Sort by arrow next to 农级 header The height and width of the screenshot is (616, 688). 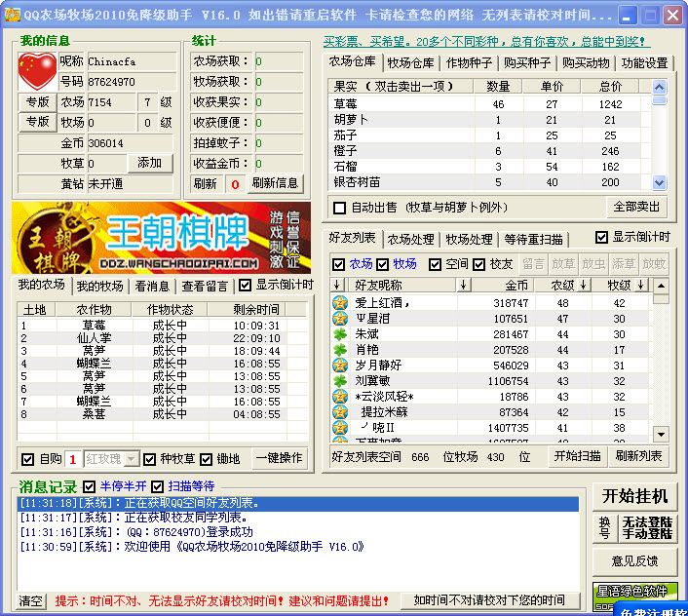pyautogui.click(x=584, y=286)
